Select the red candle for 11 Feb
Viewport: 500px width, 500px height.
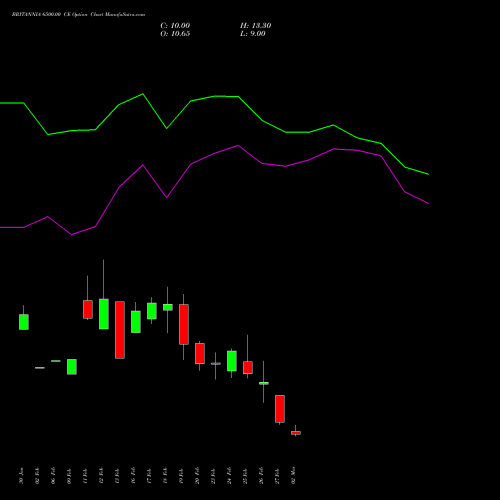pos(88,309)
